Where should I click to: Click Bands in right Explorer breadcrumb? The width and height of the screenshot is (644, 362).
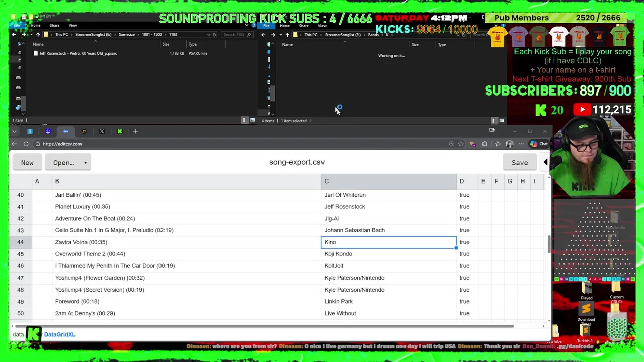(x=373, y=35)
